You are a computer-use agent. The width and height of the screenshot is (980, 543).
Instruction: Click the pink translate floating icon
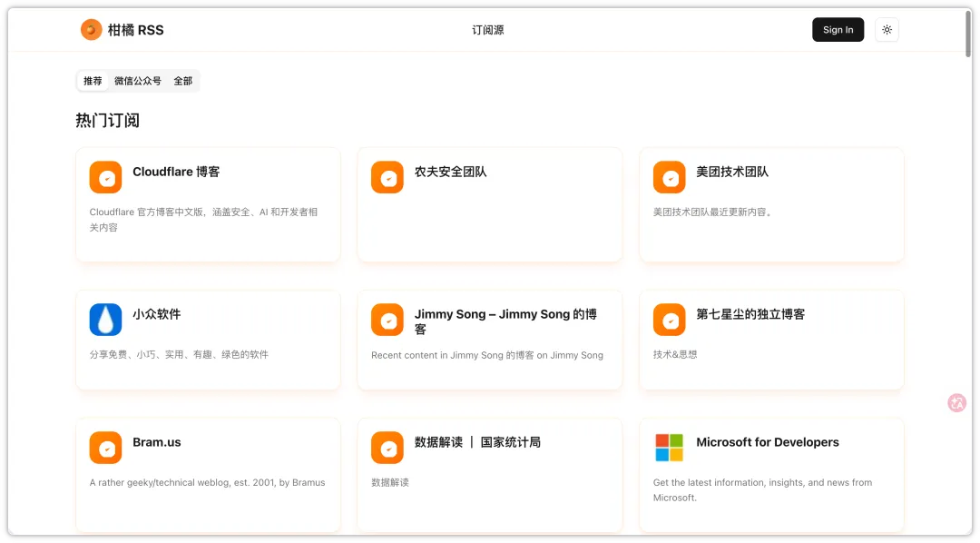pyautogui.click(x=957, y=402)
